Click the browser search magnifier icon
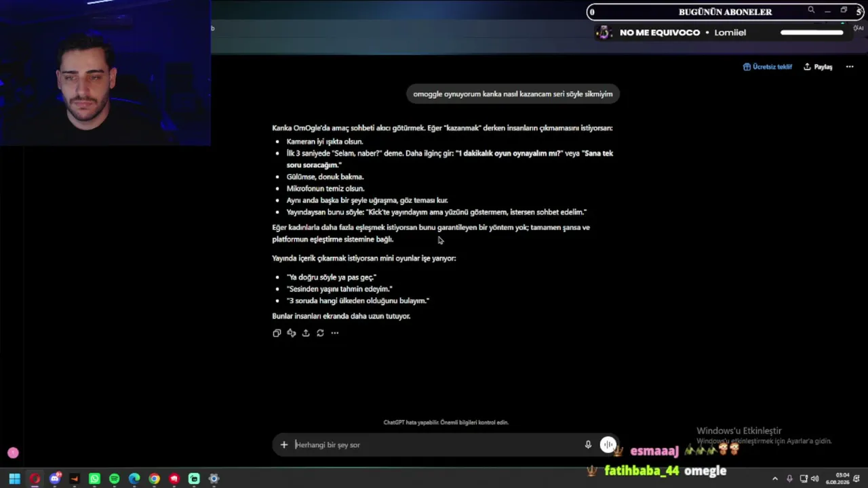Viewport: 868px width, 488px height. (811, 10)
